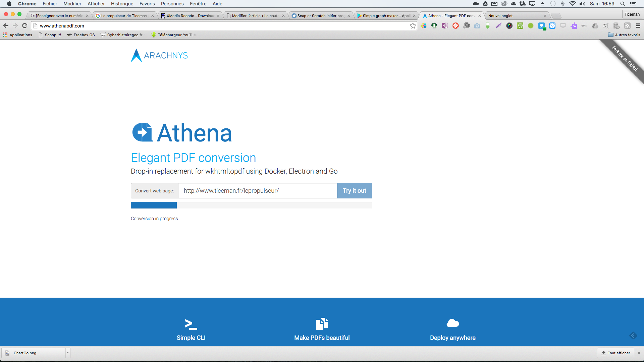The width and height of the screenshot is (644, 362).
Task: Click the Chrome Historique menu item
Action: [x=122, y=4]
